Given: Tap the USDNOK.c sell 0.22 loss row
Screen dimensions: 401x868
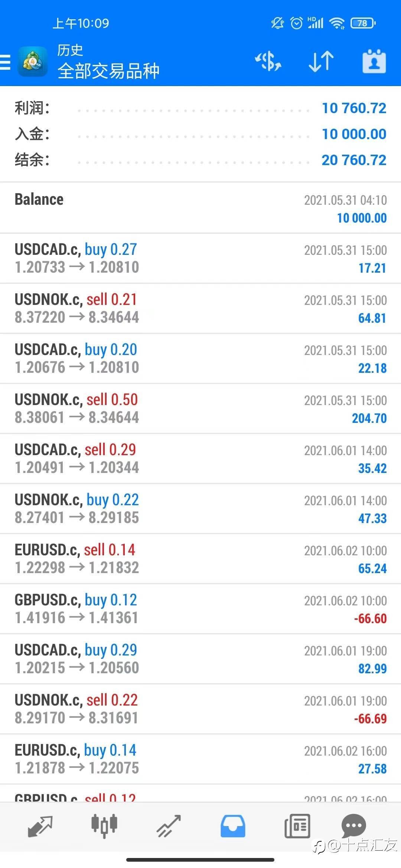Looking at the screenshot, I should pyautogui.click(x=200, y=709).
